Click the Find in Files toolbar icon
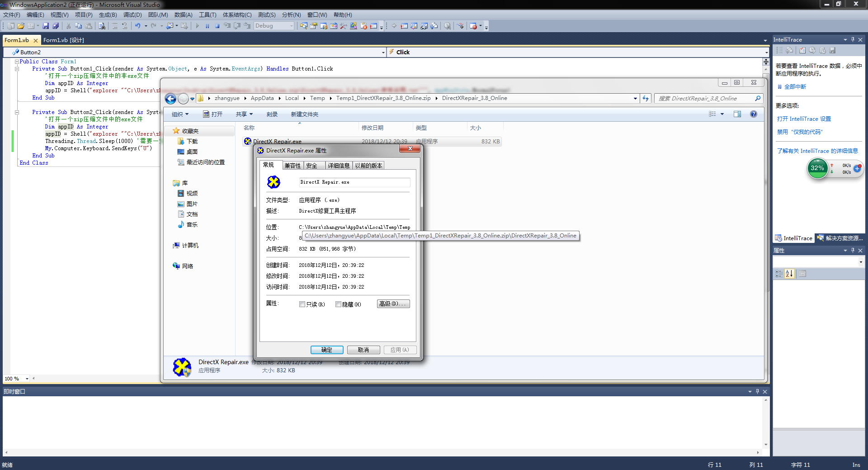868x470 pixels. pos(102,26)
